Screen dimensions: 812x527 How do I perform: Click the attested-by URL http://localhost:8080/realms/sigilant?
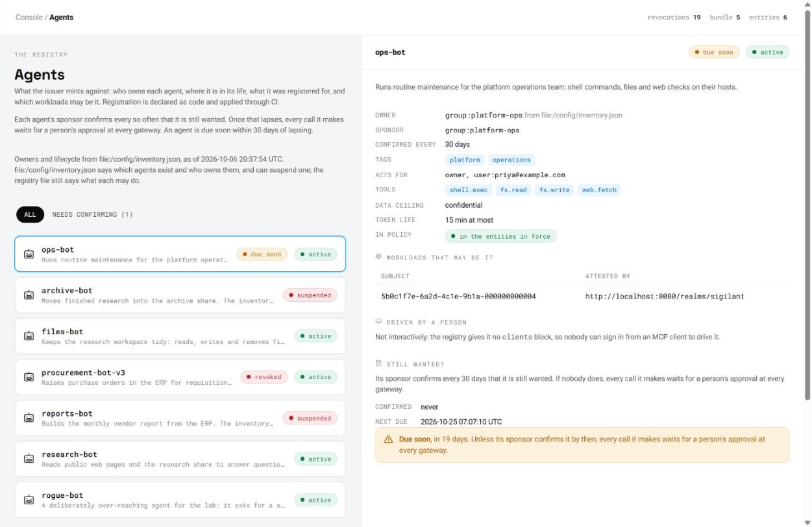(x=665, y=297)
